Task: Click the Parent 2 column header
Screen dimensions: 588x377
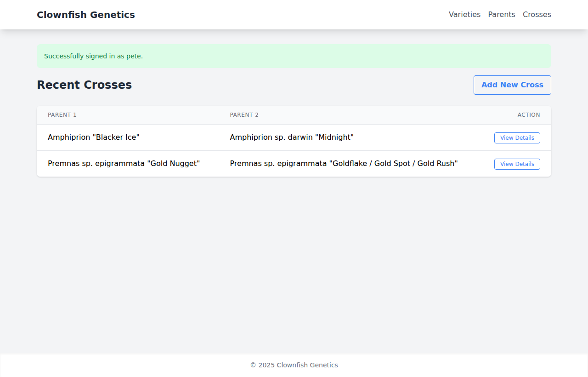Action: pyautogui.click(x=244, y=115)
